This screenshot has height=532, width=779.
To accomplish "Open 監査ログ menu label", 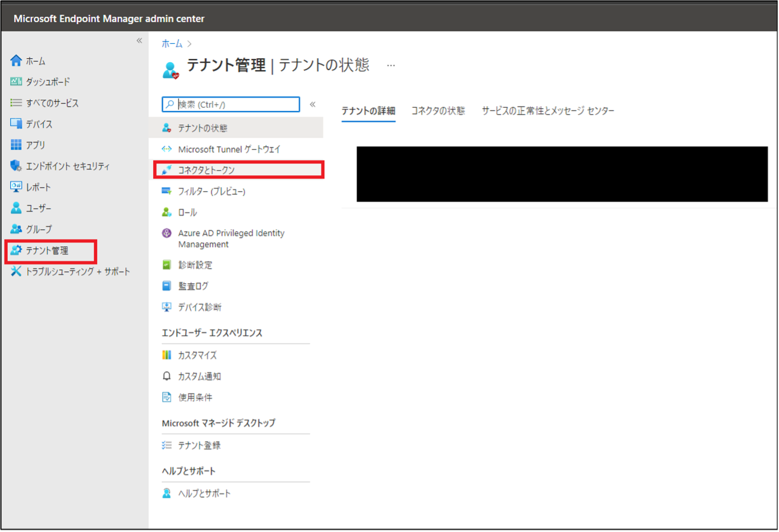I will click(x=193, y=286).
